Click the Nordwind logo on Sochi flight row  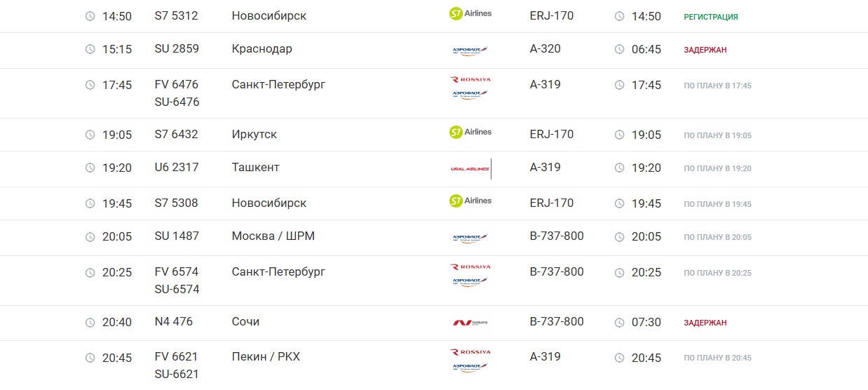470,323
